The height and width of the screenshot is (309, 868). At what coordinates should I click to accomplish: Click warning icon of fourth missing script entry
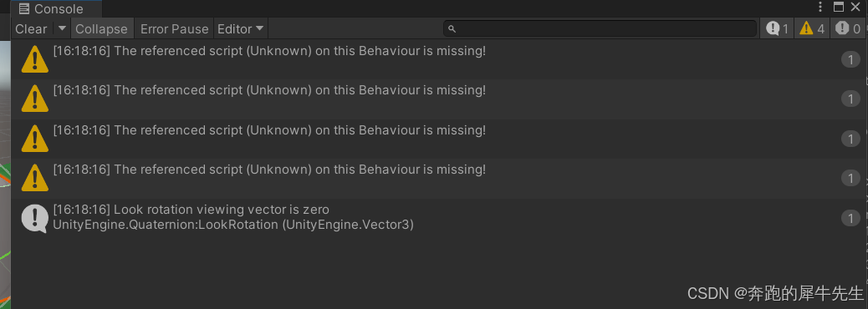(35, 177)
